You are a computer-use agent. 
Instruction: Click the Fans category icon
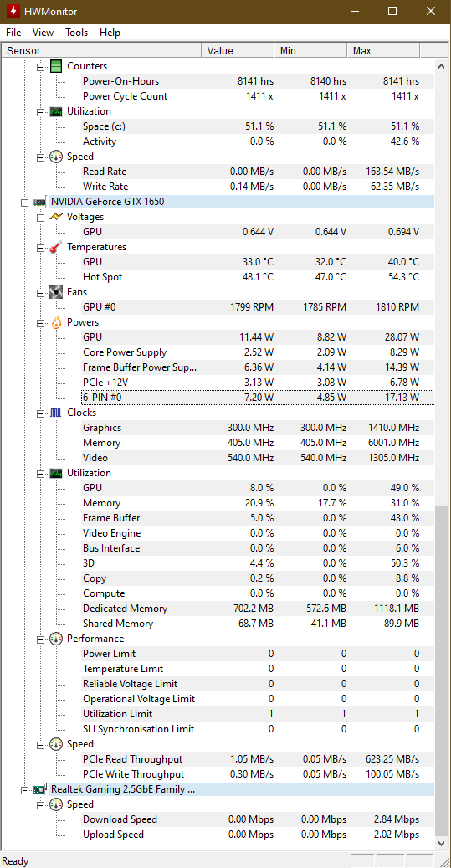(x=56, y=292)
